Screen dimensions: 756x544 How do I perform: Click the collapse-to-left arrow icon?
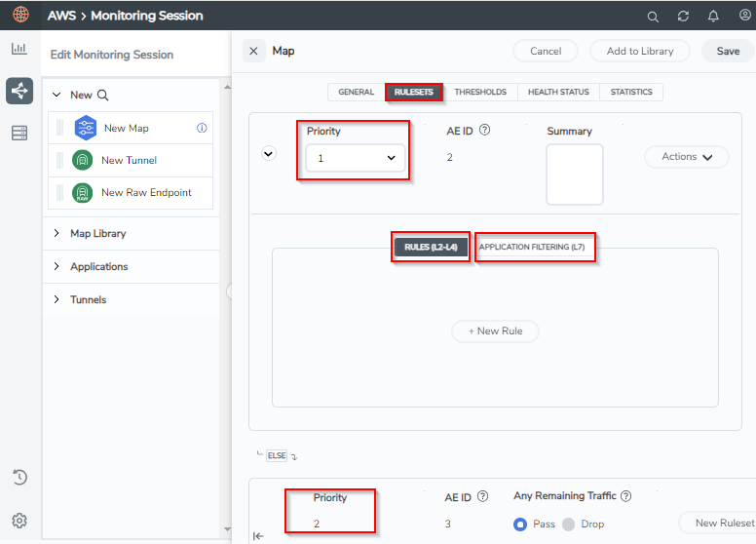point(258,536)
